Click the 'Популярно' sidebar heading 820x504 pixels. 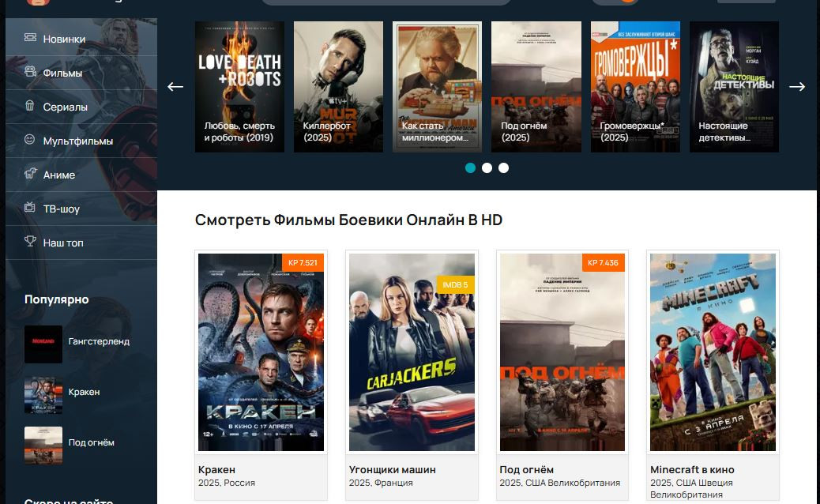56,299
